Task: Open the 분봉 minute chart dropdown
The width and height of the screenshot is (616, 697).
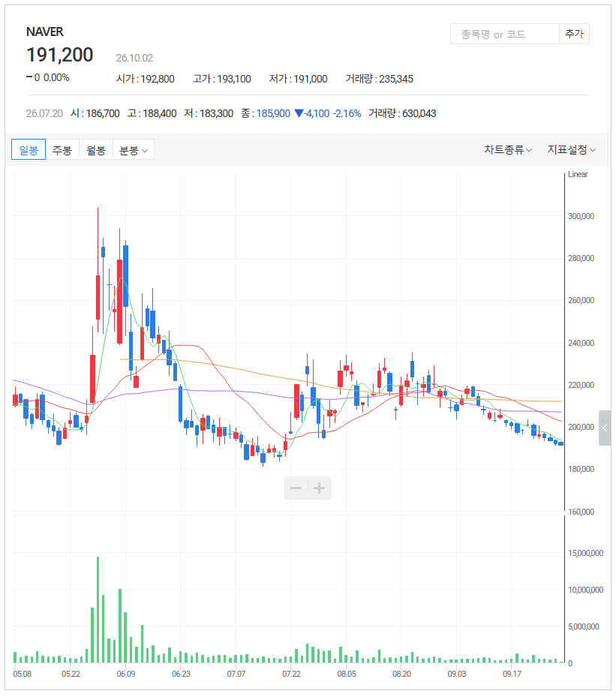Action: [x=134, y=149]
